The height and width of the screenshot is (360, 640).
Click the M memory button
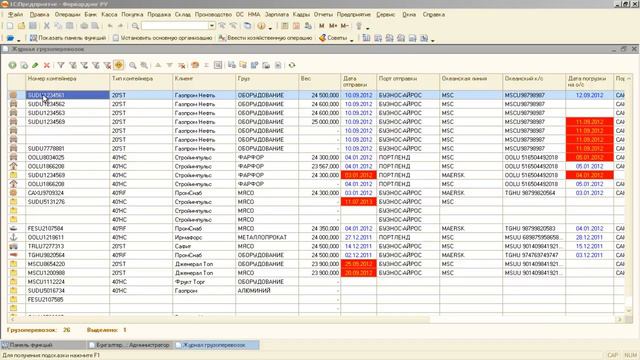coord(322,26)
